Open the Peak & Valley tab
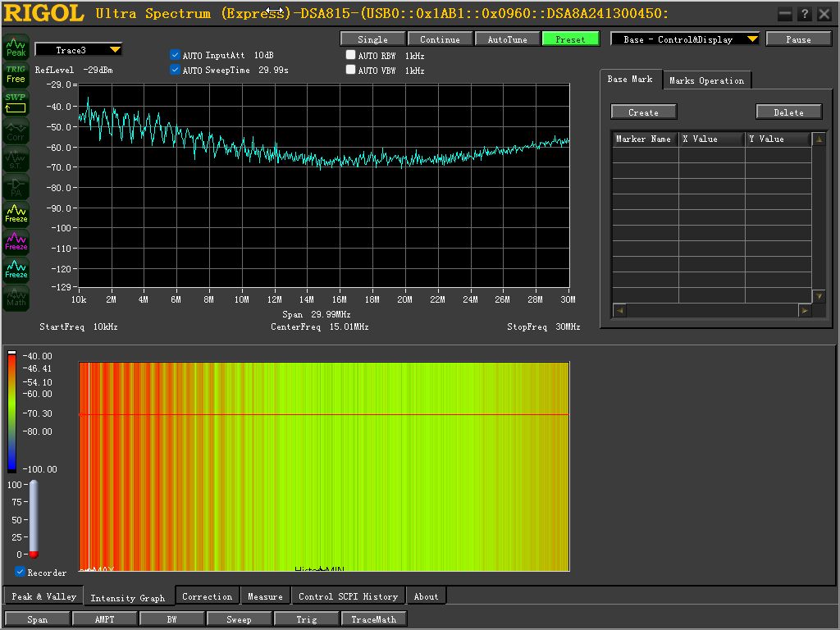Viewport: 840px width, 630px height. point(44,596)
